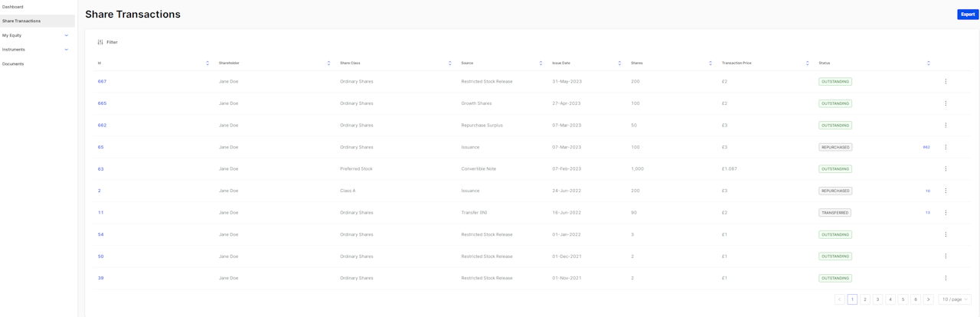The width and height of the screenshot is (980, 317).
Task: Navigate to Documents in sidebar
Action: (x=13, y=64)
